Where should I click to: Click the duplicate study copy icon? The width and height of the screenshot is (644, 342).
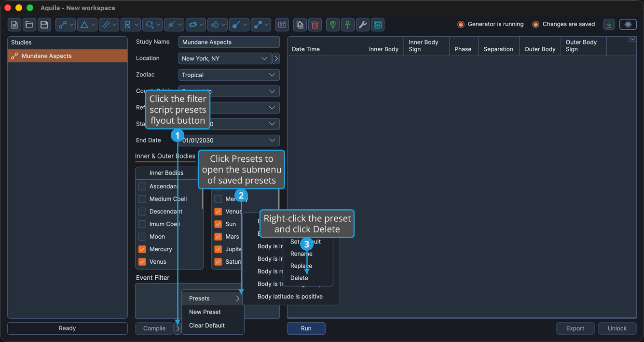(x=300, y=25)
